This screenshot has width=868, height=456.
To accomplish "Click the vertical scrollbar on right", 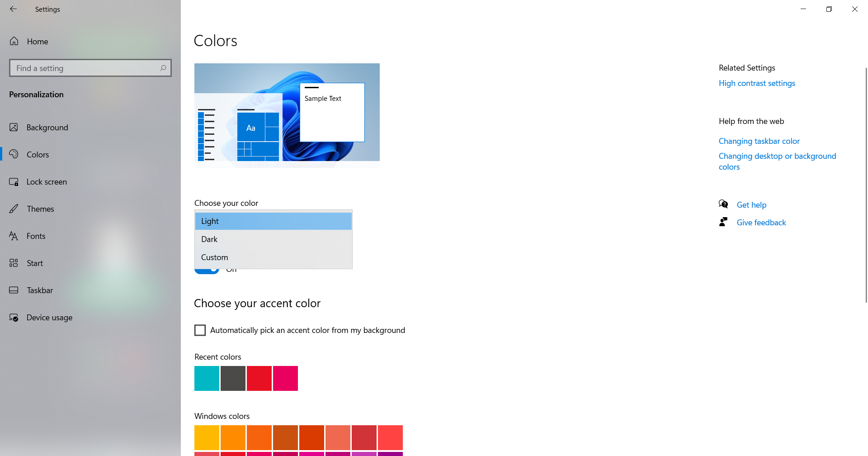I will [x=866, y=185].
